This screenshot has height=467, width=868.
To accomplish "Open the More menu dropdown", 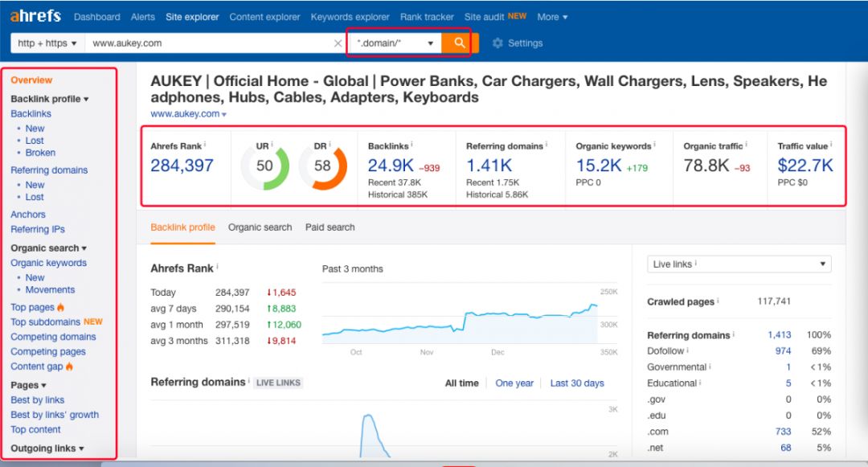I will tap(552, 17).
